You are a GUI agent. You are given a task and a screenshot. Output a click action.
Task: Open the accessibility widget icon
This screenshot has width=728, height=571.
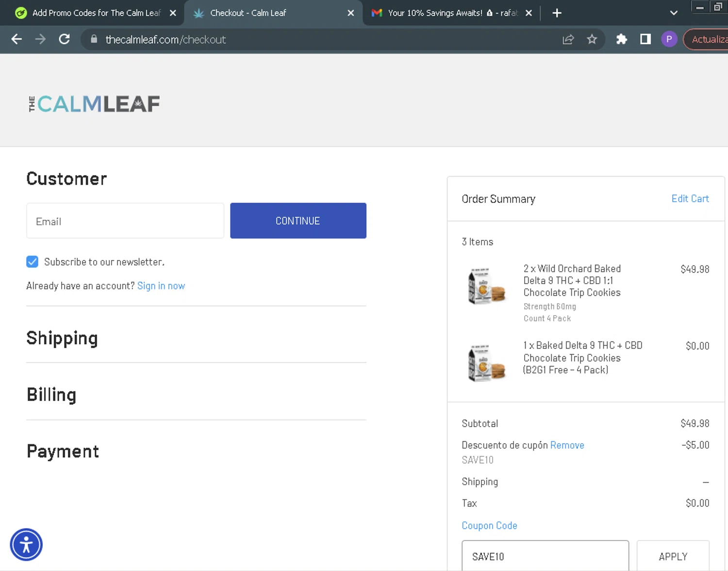[26, 544]
